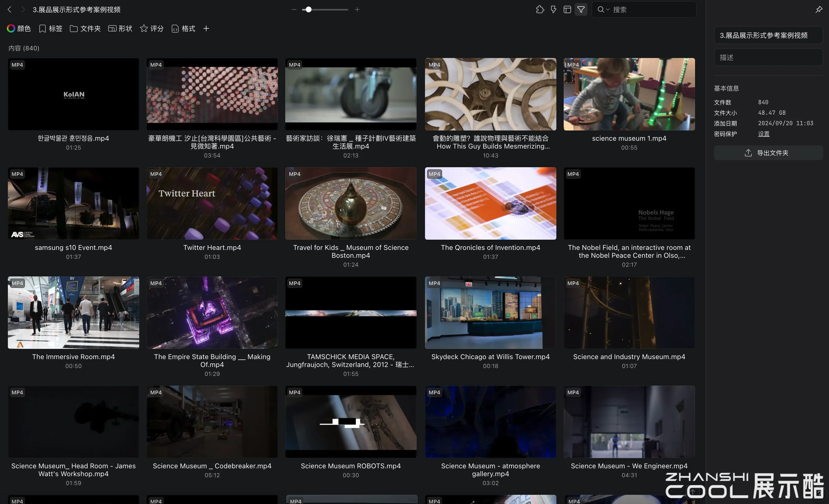This screenshot has height=504, width=829.
Task: Select the Twitter Heart.mp4 thumbnail
Action: coord(212,203)
